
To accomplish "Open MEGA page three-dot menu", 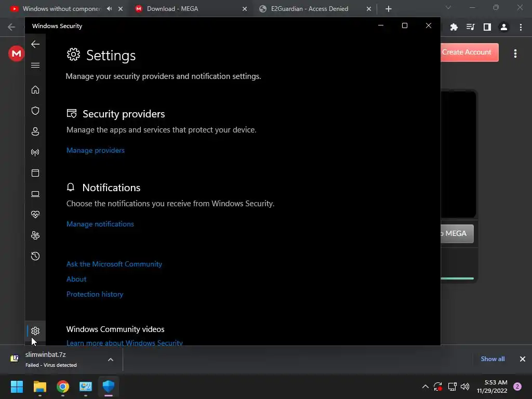I will (515, 54).
